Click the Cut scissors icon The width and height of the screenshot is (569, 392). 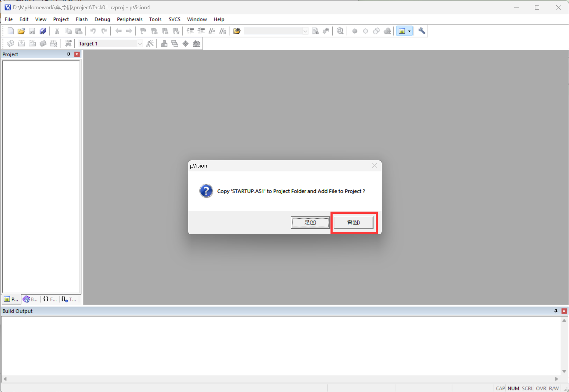57,31
